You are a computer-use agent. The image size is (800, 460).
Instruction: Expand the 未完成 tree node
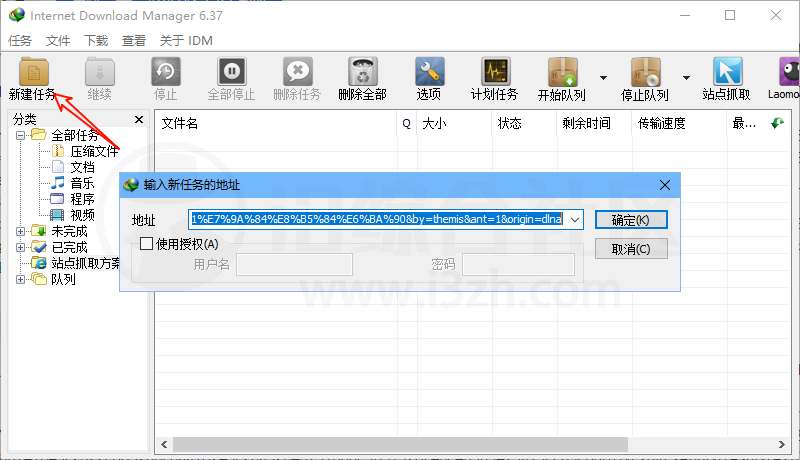coord(21,231)
